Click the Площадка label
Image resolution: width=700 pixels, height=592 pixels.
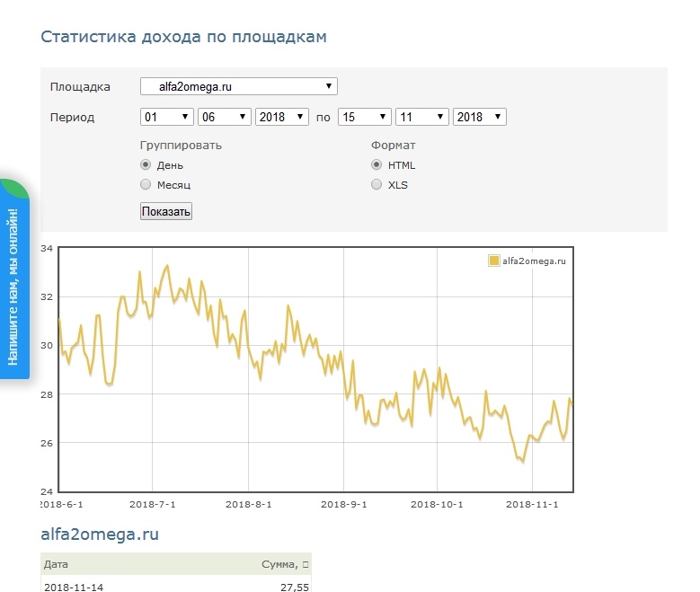(80, 86)
